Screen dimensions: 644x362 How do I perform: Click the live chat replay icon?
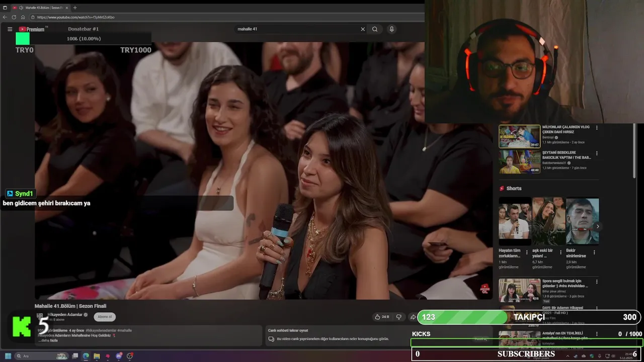coord(272,339)
